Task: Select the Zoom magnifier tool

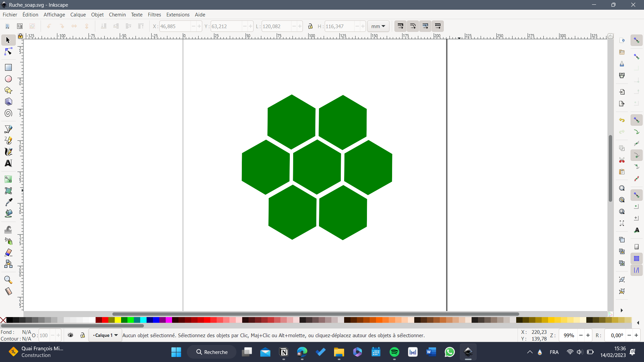Action: [x=8, y=280]
